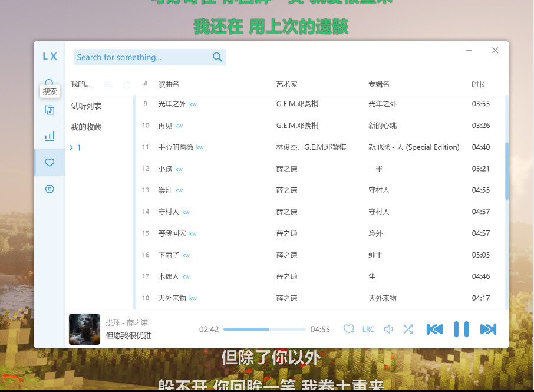Pause the current song
The width and height of the screenshot is (534, 392).
coord(462,329)
